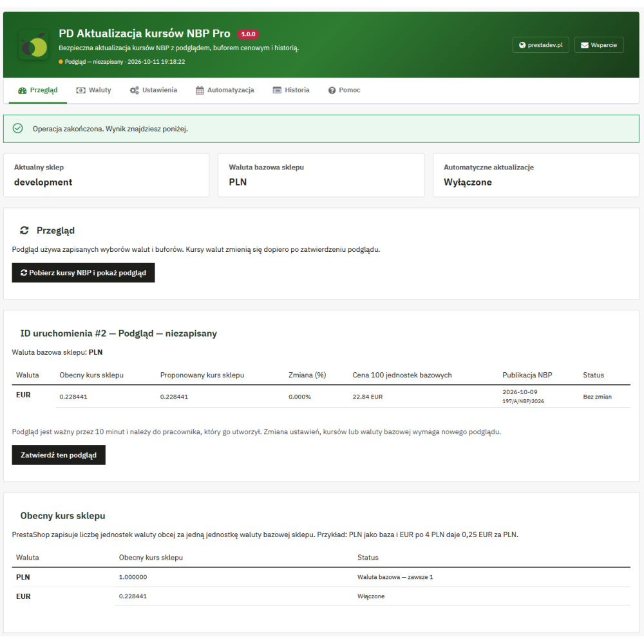Click the header timestamp 2026-10-11 19:18:22

pos(156,62)
